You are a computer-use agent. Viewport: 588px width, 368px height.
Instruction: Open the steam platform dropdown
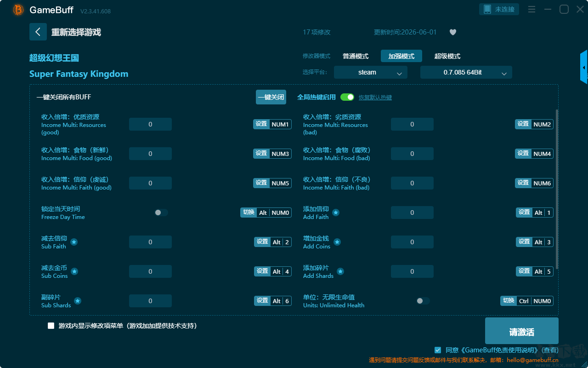pos(371,72)
